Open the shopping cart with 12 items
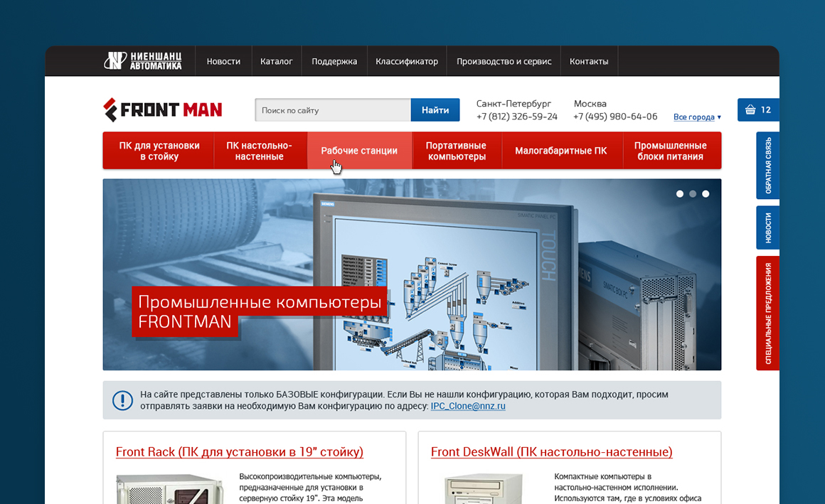 (757, 109)
